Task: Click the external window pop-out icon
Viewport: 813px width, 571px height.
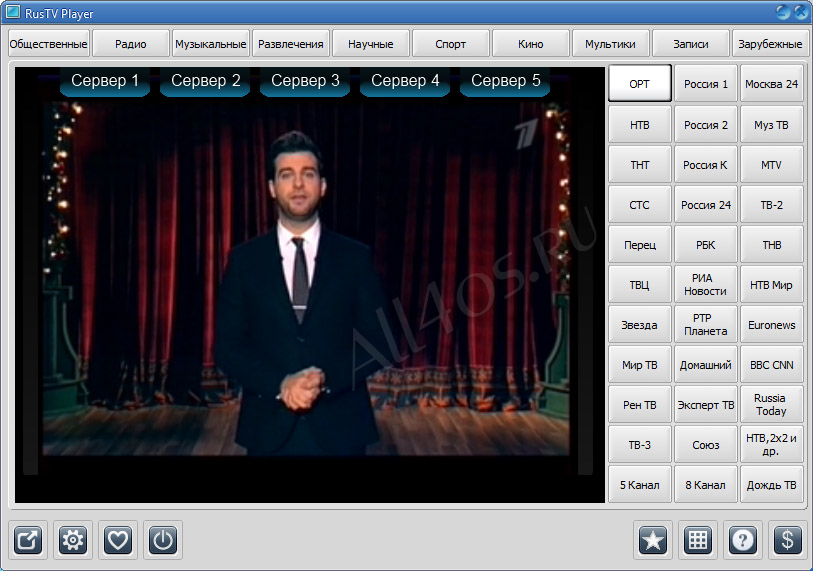Action: [28, 540]
